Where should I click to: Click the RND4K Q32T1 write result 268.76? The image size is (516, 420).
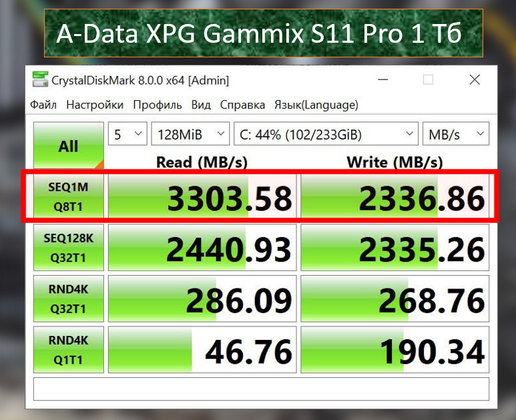[395, 298]
